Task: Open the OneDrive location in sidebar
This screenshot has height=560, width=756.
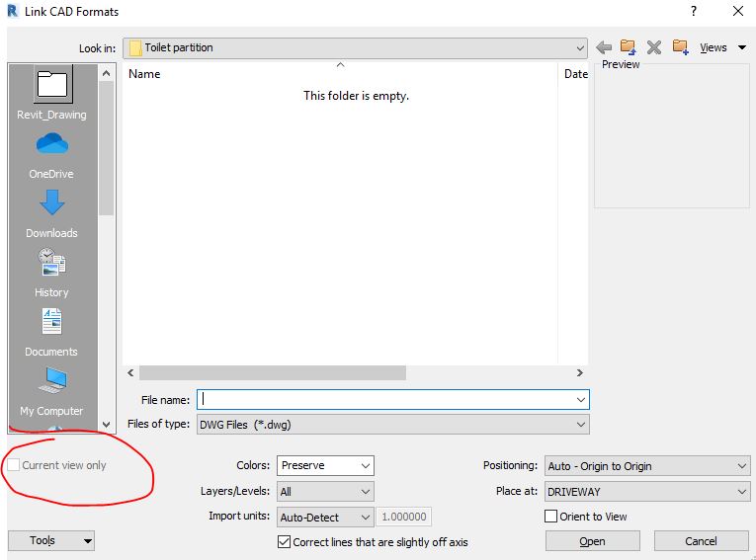Action: pos(51,155)
